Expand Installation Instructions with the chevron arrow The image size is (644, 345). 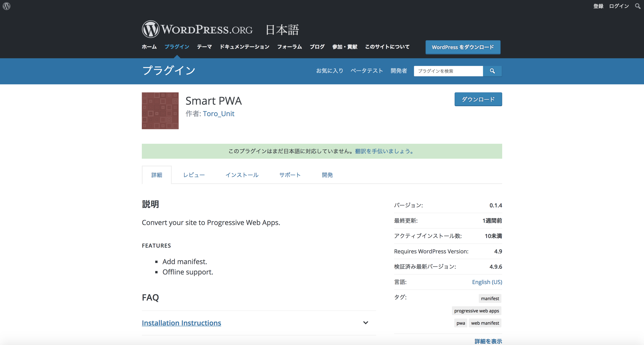(365, 323)
